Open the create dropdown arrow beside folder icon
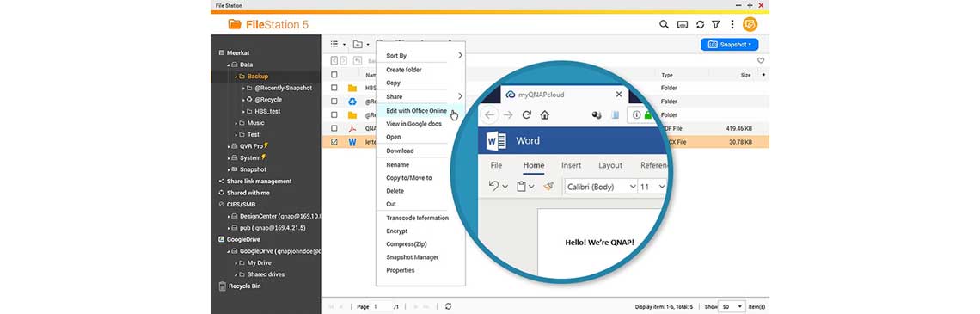 pyautogui.click(x=368, y=45)
